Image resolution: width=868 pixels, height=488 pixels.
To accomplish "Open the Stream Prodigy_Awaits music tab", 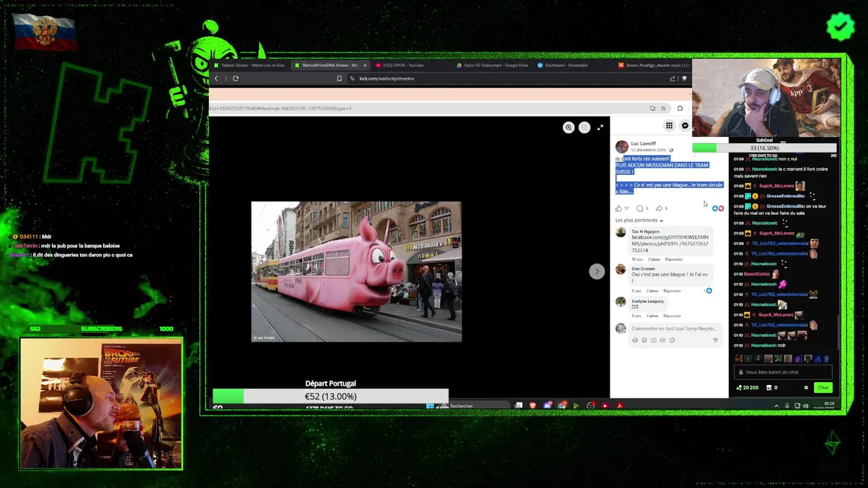I will 654,66.
